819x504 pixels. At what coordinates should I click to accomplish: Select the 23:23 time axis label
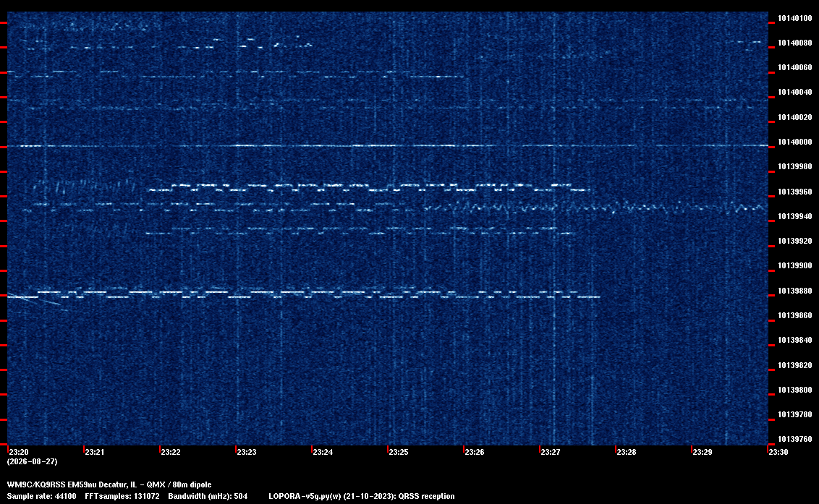[x=247, y=452]
